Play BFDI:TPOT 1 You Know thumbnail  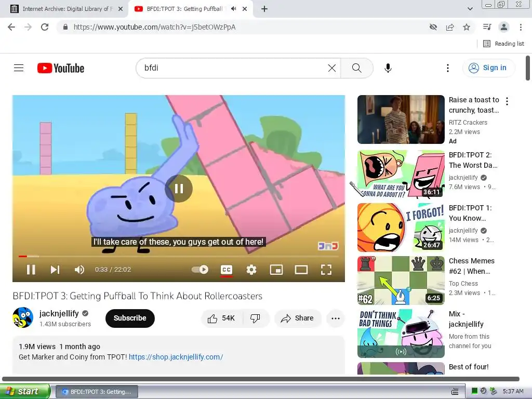[401, 228]
